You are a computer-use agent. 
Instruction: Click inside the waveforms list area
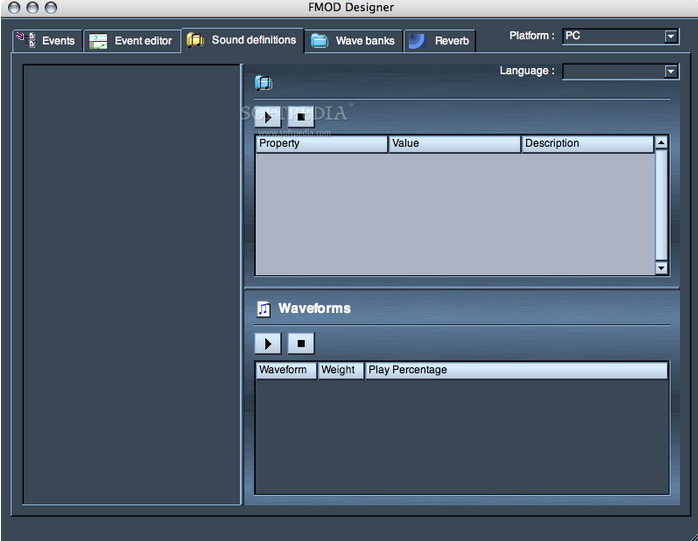[x=462, y=436]
